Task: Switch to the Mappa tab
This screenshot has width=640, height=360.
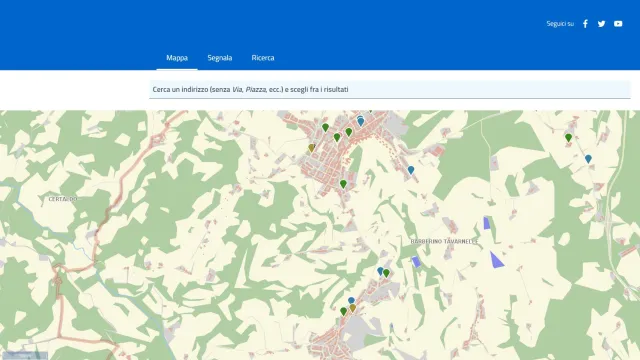Action: click(177, 58)
